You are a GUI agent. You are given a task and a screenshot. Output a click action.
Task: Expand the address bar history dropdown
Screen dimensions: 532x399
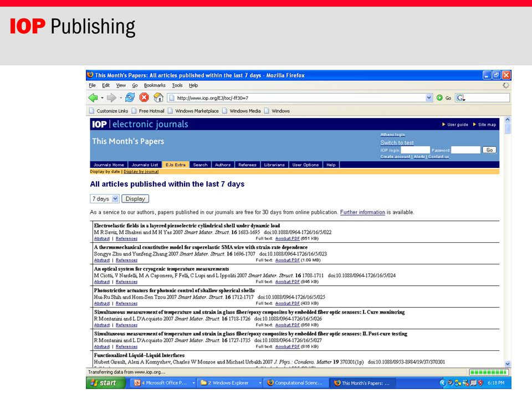pyautogui.click(x=429, y=98)
